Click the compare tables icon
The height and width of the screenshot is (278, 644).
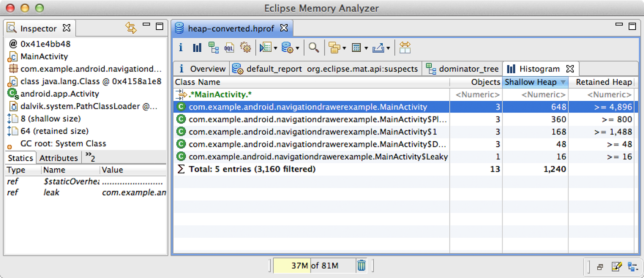[405, 47]
